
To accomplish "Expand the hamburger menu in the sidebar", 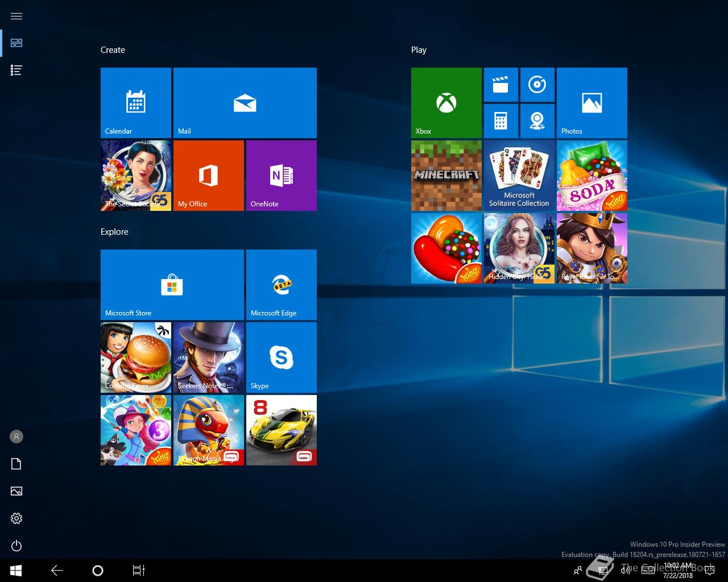I will coord(16,16).
